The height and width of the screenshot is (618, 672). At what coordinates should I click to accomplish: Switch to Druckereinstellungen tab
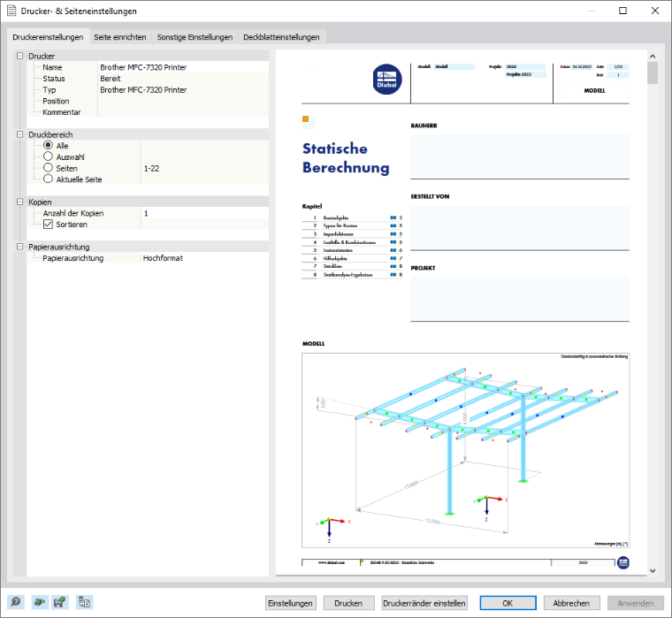tap(48, 37)
